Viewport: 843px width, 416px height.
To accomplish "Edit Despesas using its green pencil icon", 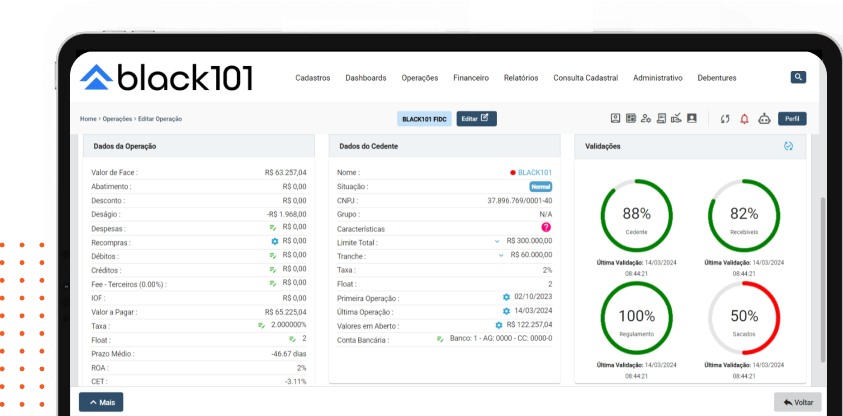I will click(272, 227).
